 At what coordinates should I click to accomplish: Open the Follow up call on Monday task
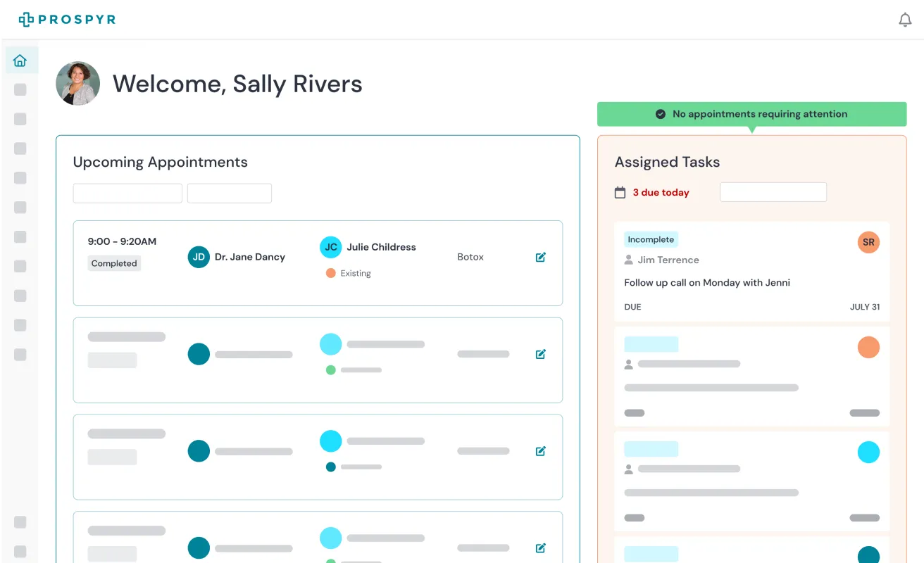click(x=707, y=282)
